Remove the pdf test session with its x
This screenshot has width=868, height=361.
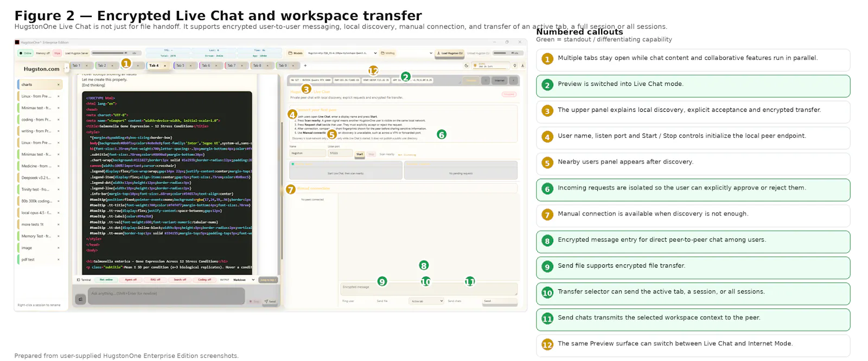pyautogui.click(x=59, y=259)
